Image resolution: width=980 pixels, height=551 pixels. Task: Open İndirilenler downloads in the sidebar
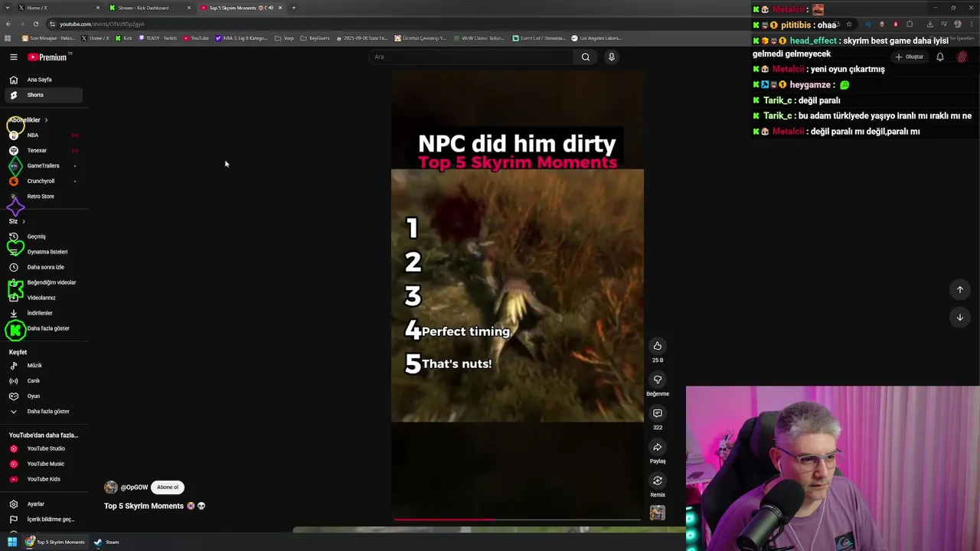tap(43, 313)
